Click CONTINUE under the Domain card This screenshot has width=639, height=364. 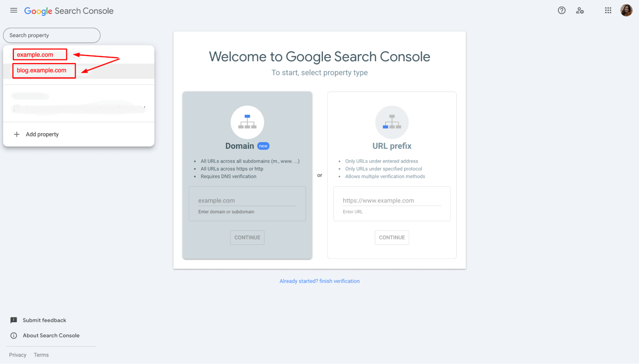click(247, 237)
